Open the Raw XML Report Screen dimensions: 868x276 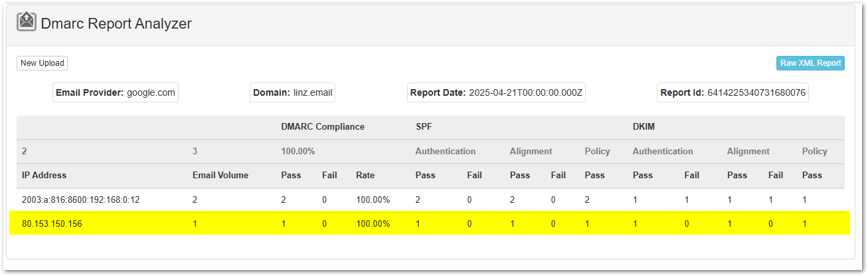click(810, 63)
